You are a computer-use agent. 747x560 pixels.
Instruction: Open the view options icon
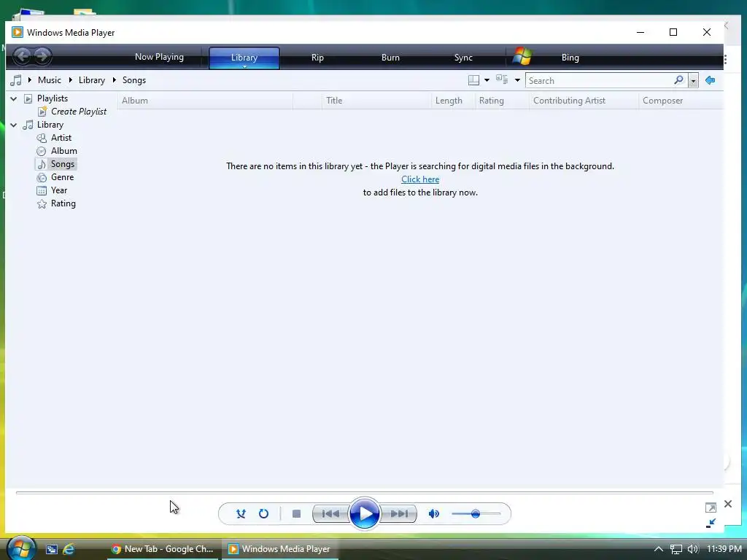[502, 79]
